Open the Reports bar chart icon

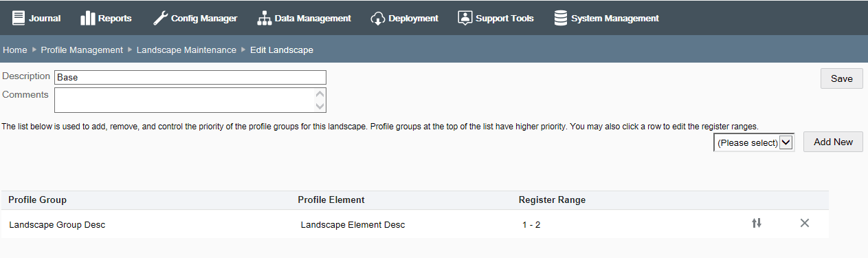tap(87, 19)
